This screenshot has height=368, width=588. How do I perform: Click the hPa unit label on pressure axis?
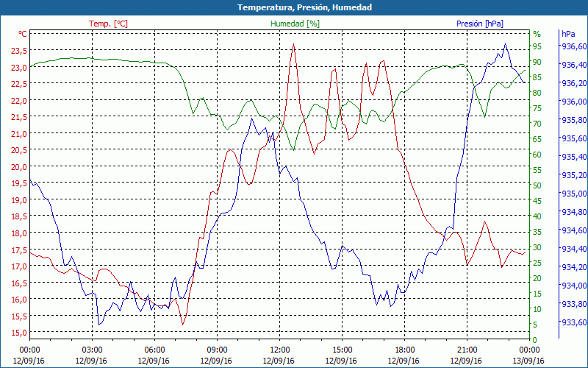(568, 34)
